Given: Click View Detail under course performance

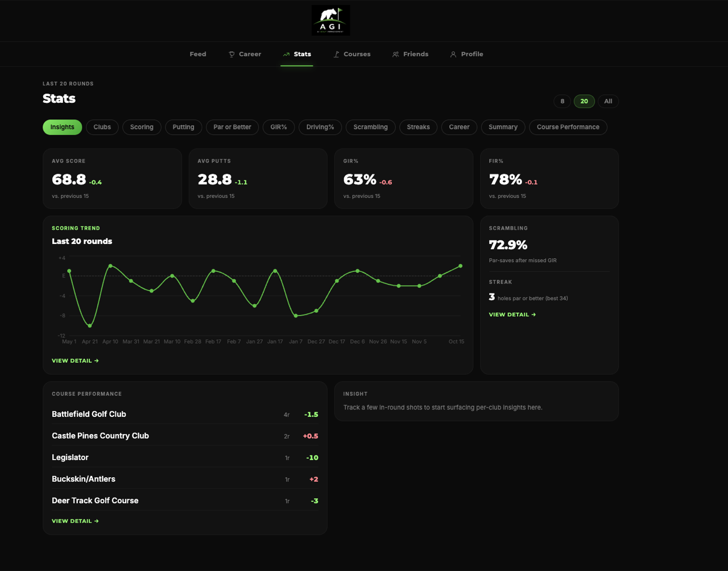Looking at the screenshot, I should coord(75,521).
